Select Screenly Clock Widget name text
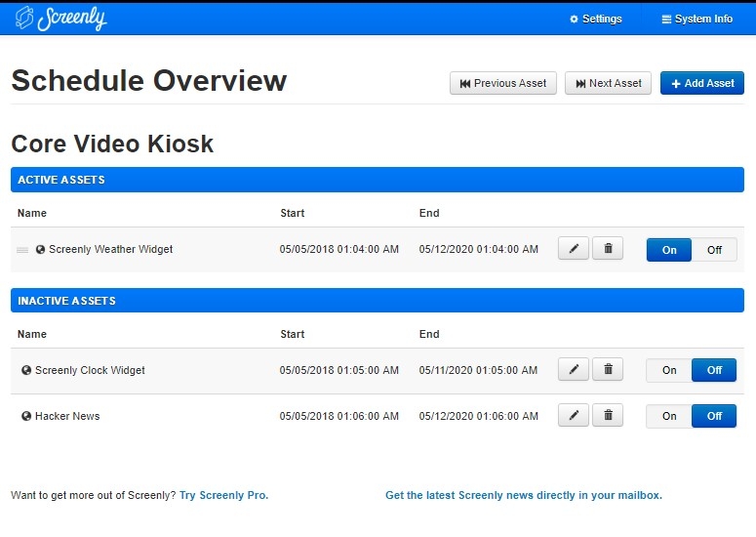Viewport: 756px width, 537px height. (x=90, y=370)
